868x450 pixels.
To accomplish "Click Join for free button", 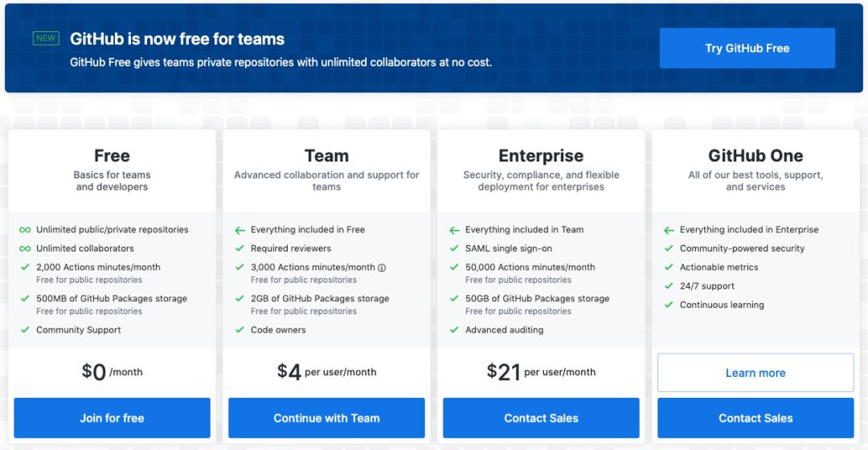I will (x=112, y=418).
